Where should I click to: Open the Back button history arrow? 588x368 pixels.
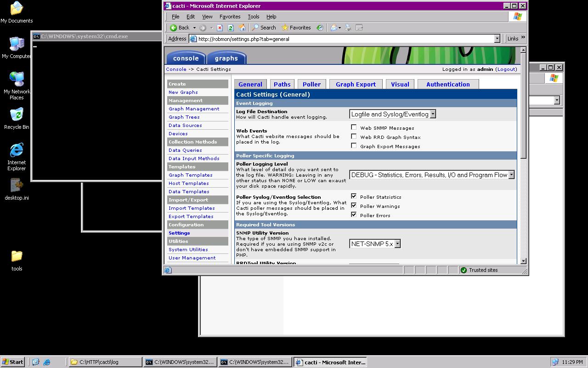(x=194, y=28)
